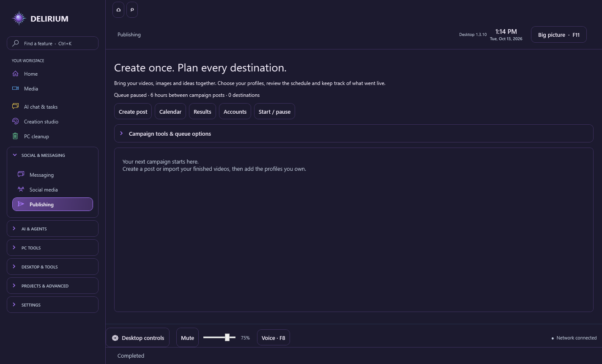The image size is (602, 364).
Task: Click the AI chat & tasks icon
Action: [x=16, y=107]
